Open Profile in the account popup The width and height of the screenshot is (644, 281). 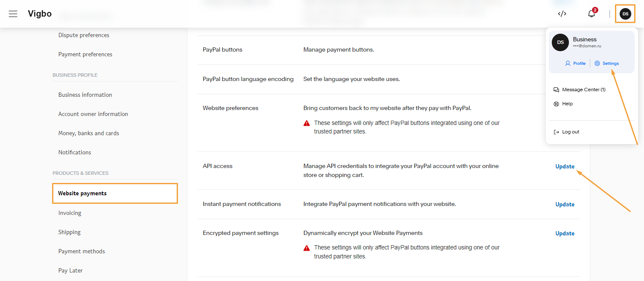click(x=575, y=63)
